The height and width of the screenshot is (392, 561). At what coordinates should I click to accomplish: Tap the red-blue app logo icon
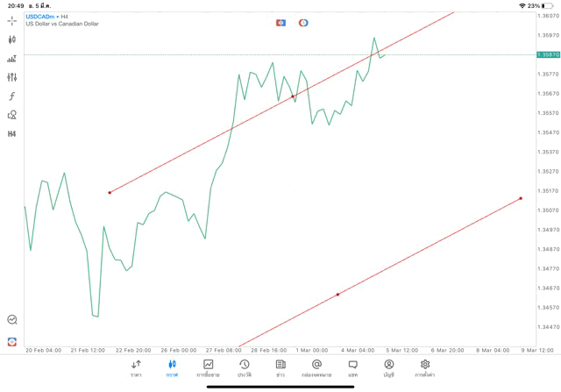[12, 341]
